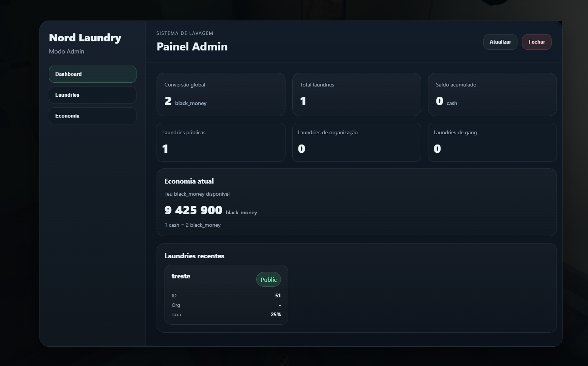Click the Atualizar button
This screenshot has height=366, width=588.
[500, 42]
